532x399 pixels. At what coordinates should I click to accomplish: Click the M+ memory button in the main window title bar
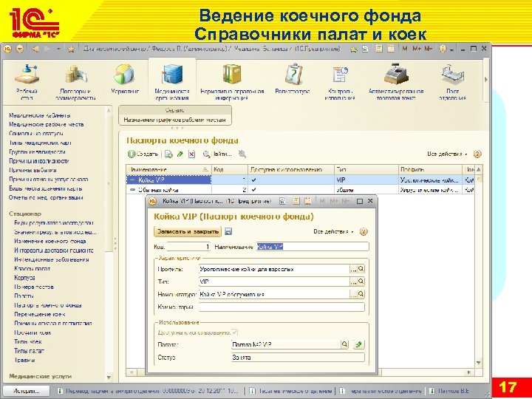point(417,49)
